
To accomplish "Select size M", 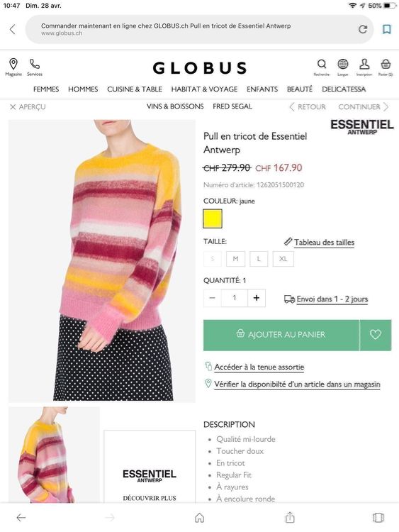I will (x=235, y=259).
